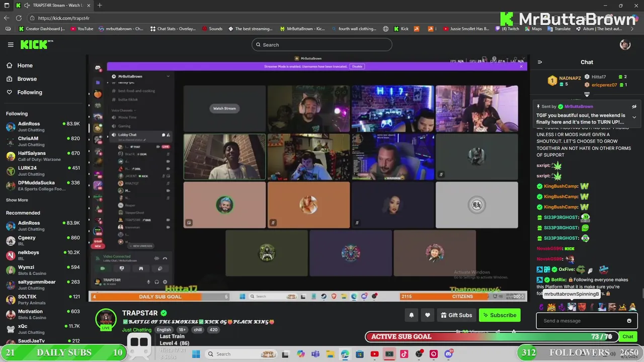
Task: Click the notification bell for TRAPST4R
Action: (411, 315)
